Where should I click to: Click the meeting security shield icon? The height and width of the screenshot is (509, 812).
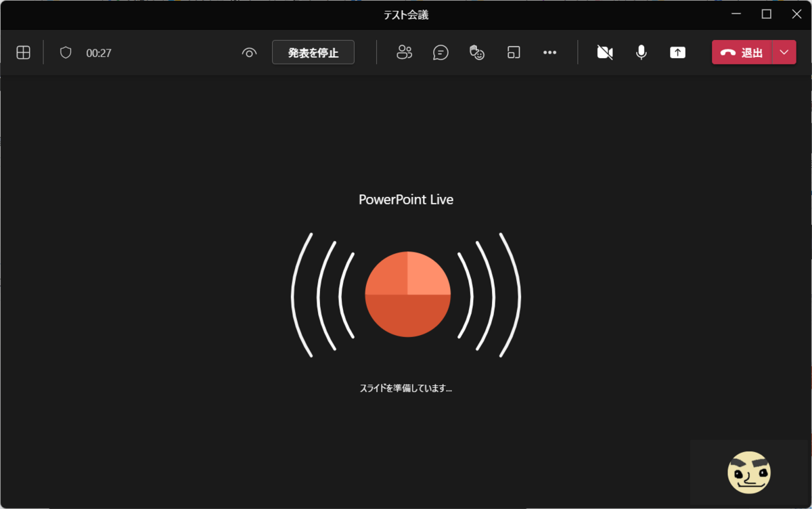tap(66, 53)
